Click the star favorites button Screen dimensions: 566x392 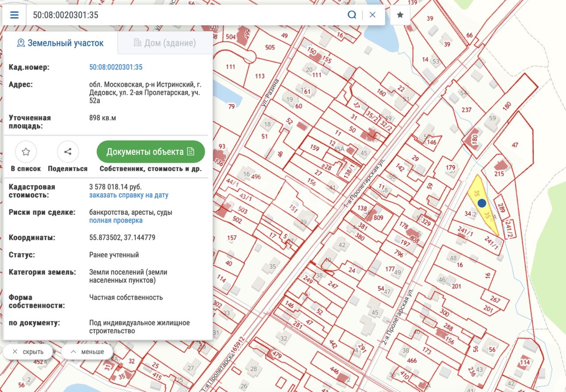point(400,15)
